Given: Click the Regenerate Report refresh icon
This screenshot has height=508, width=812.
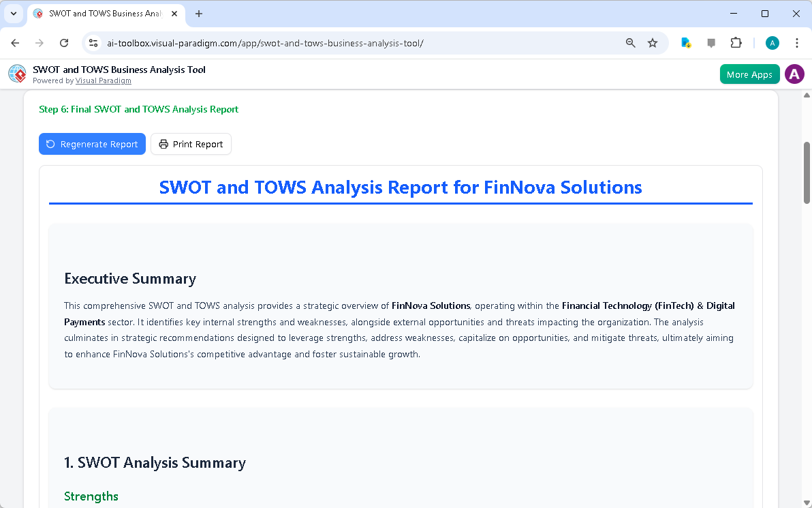Looking at the screenshot, I should click(x=49, y=144).
